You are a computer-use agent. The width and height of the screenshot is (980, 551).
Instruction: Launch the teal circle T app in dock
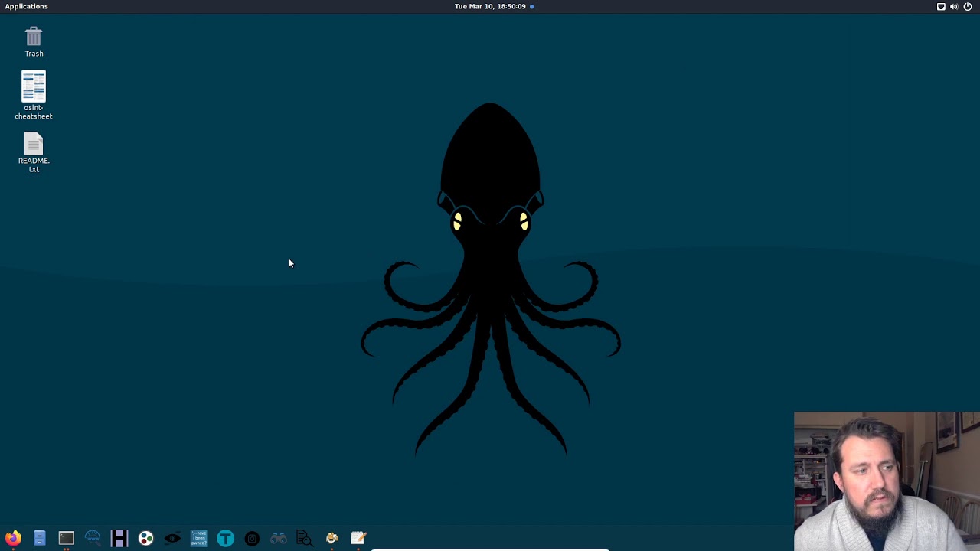[225, 538]
